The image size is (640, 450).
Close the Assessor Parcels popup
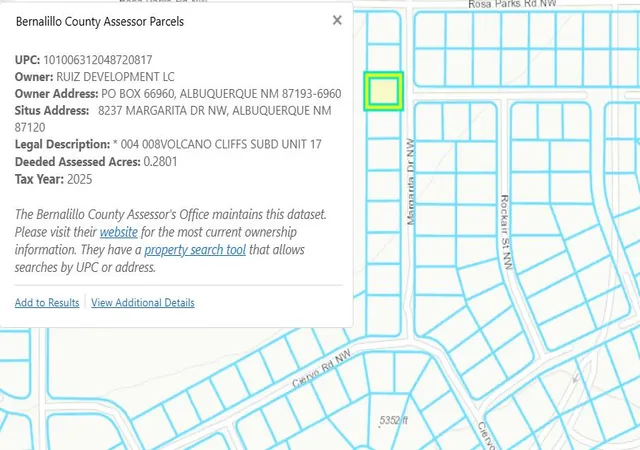(x=337, y=20)
